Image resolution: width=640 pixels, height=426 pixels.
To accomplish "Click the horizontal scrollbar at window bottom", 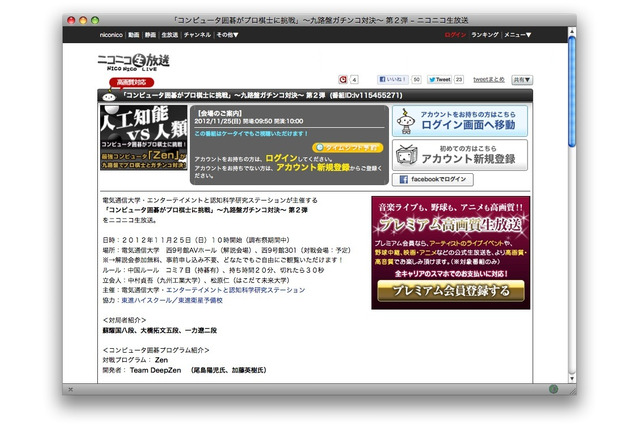I will 320,388.
